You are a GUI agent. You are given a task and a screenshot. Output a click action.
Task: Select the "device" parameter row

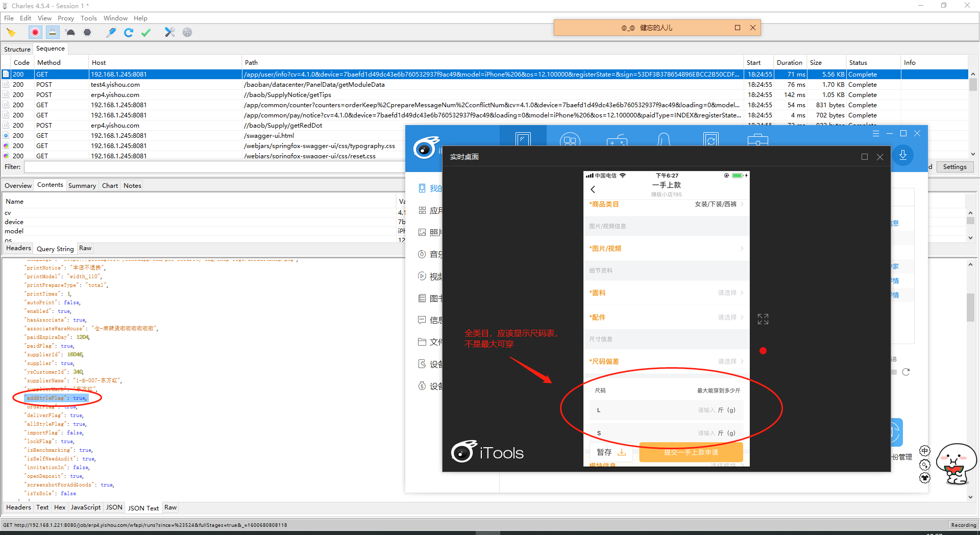(203, 222)
